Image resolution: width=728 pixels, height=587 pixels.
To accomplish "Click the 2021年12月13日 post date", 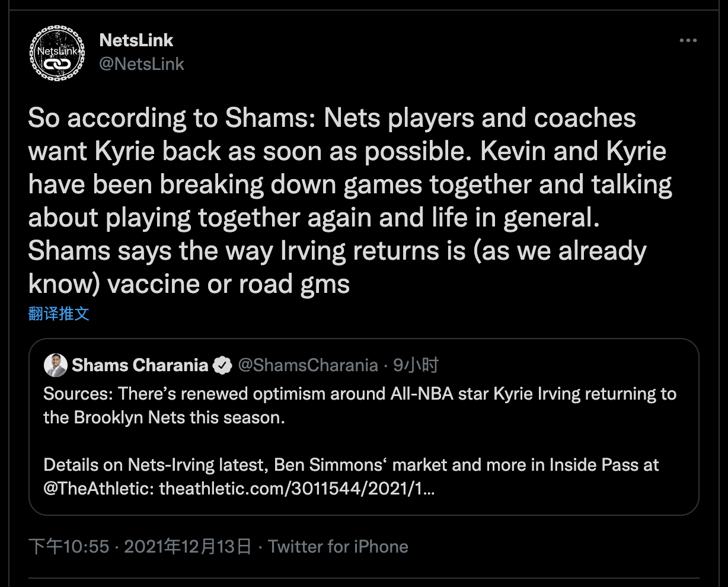I will click(x=187, y=546).
